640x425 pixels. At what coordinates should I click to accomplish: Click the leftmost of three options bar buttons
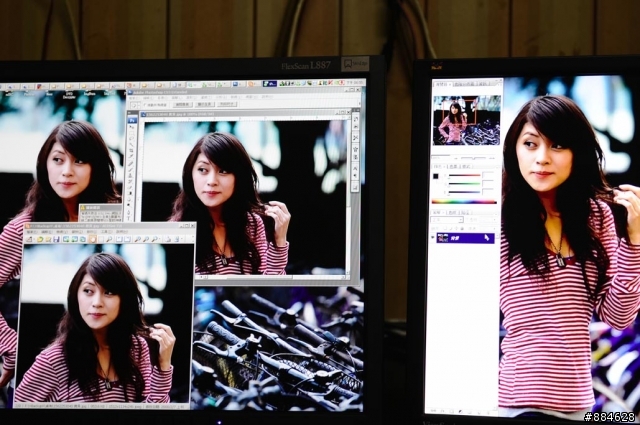[182, 105]
